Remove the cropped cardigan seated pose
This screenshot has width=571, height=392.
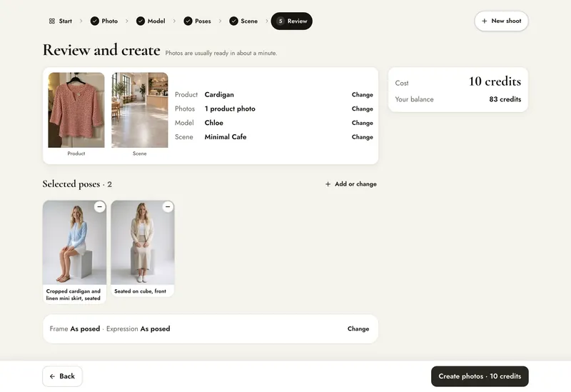pyautogui.click(x=100, y=206)
